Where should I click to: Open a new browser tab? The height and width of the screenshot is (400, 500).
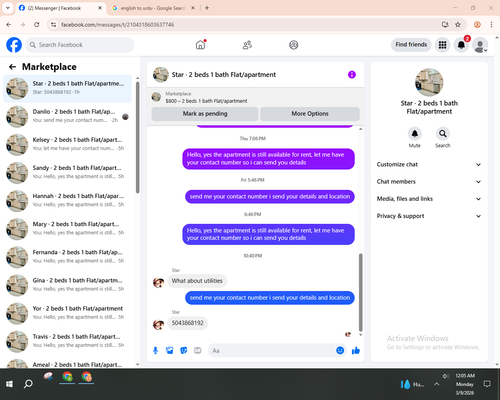click(207, 8)
